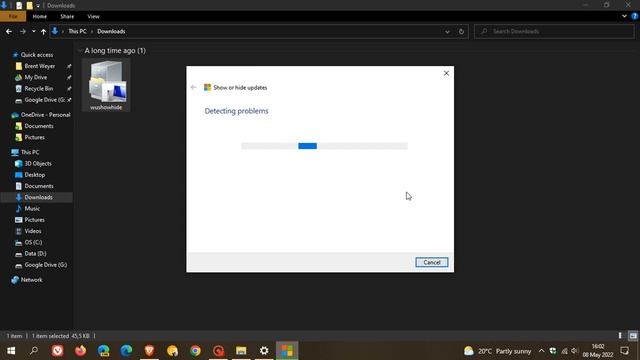The width and height of the screenshot is (640, 360).
Task: Open the View ribbon tab
Action: click(x=93, y=16)
